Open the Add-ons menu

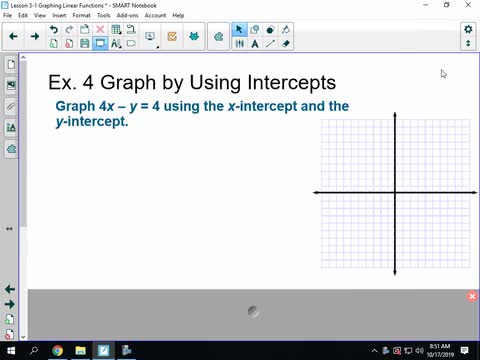tap(127, 15)
